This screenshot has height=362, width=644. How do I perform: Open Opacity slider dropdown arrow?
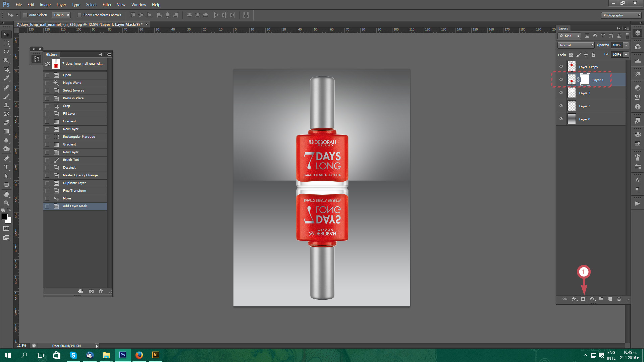click(x=626, y=45)
